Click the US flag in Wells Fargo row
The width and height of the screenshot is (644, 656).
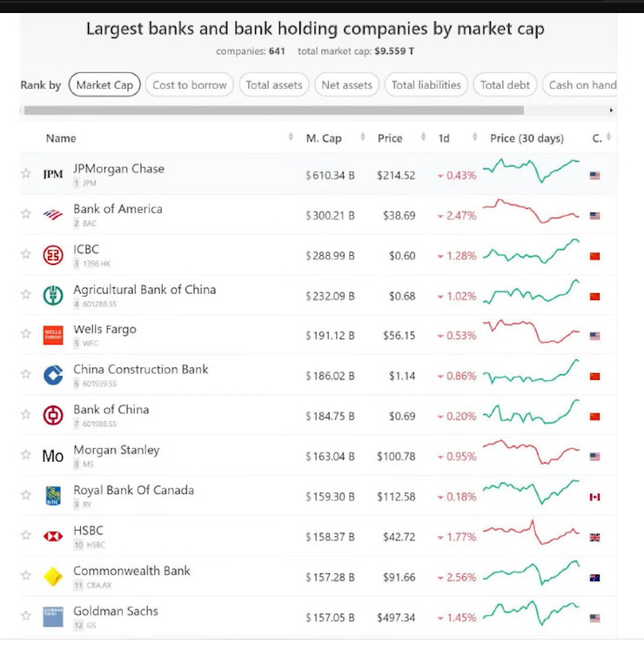594,336
